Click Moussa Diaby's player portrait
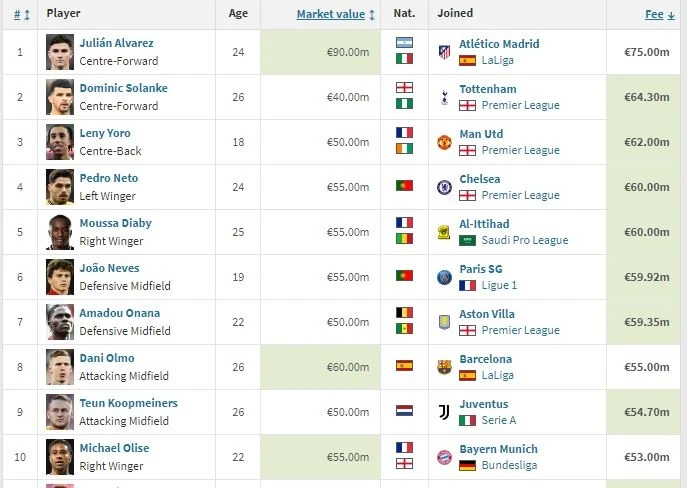Viewport: 687px width, 488px height. (x=59, y=232)
